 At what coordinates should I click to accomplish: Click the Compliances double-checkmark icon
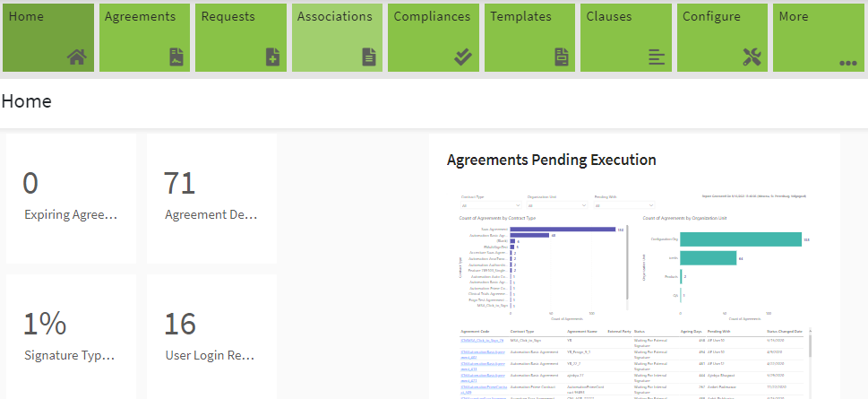(462, 57)
